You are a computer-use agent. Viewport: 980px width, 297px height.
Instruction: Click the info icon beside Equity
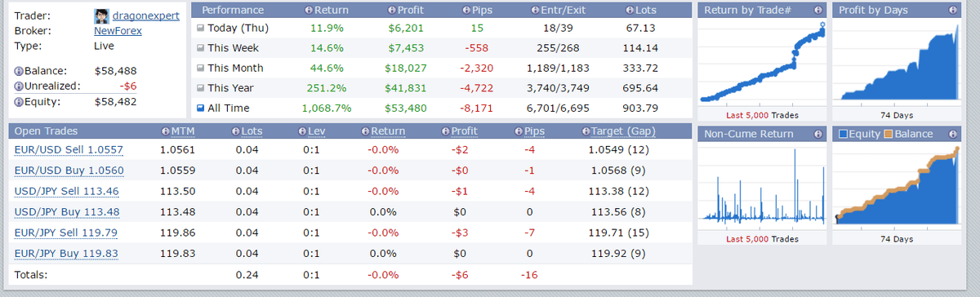(18, 102)
